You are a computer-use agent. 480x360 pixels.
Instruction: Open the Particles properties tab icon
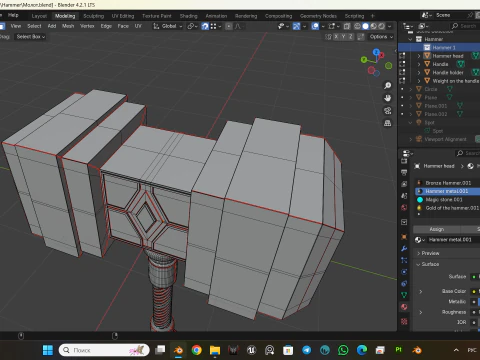(x=404, y=260)
